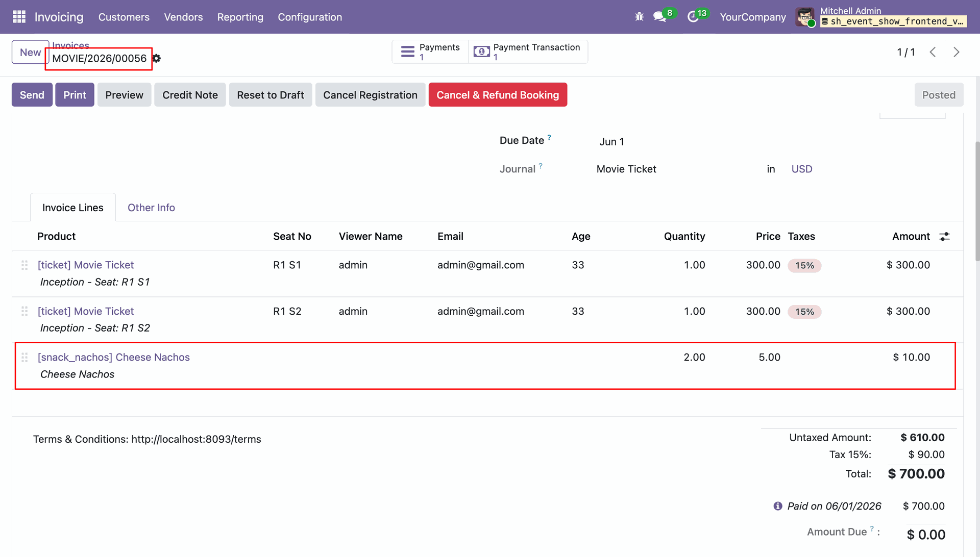Toggle optional columns settings icon
This screenshot has height=557, width=980.
[x=945, y=236]
